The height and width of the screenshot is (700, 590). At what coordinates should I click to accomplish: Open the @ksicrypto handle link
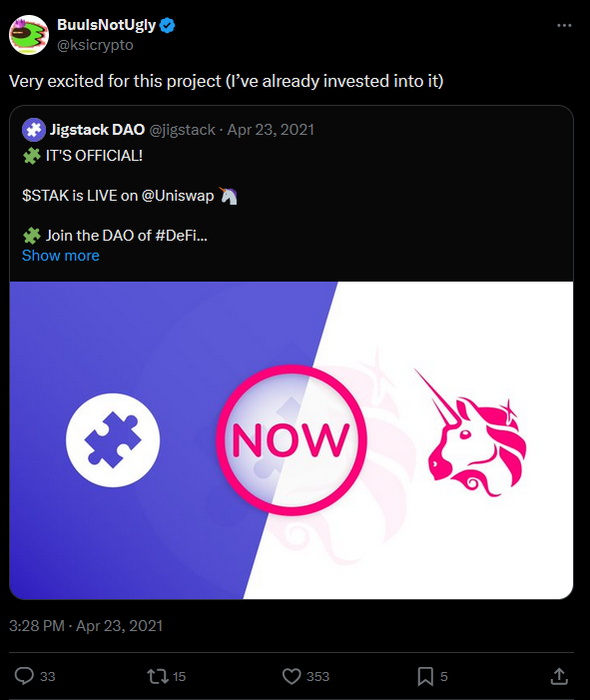pyautogui.click(x=95, y=45)
